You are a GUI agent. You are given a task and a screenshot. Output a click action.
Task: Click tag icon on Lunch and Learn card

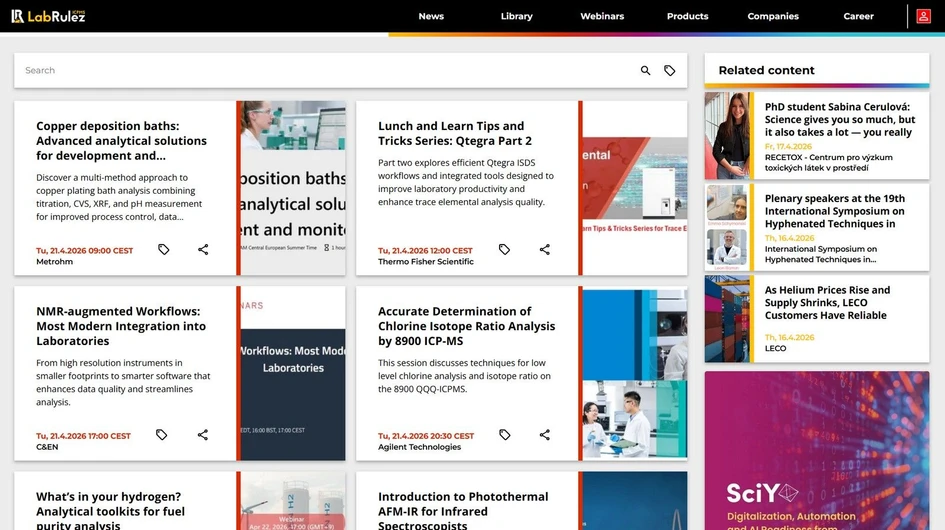[x=504, y=250]
